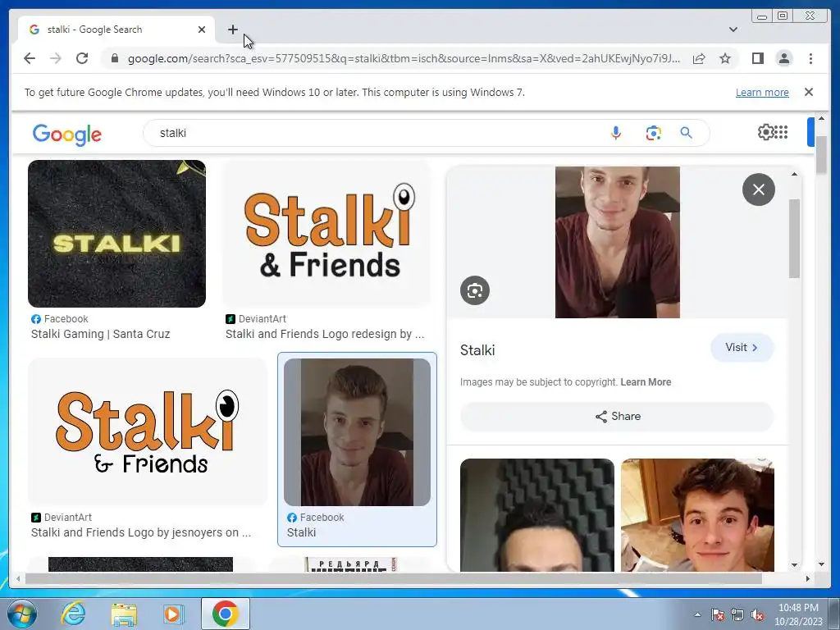Open Stalki Gaming Santa Cruz thumbnail
The height and width of the screenshot is (630, 840).
pos(116,234)
